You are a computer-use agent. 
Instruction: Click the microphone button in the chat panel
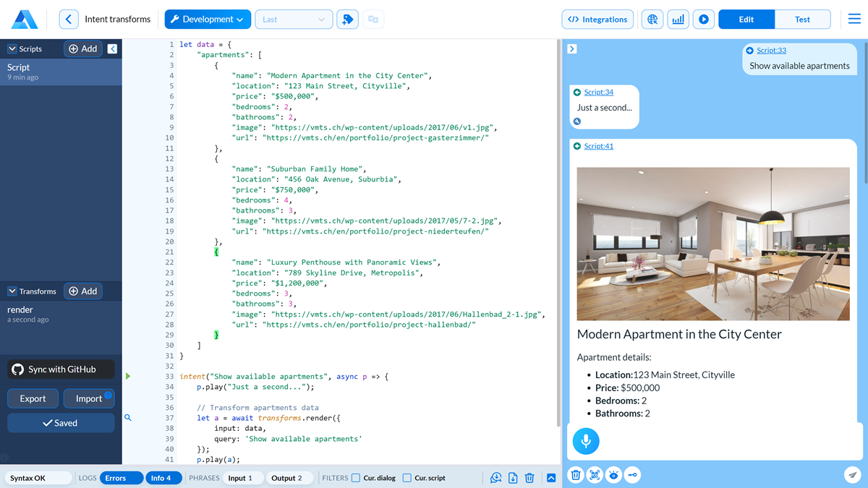(x=586, y=441)
